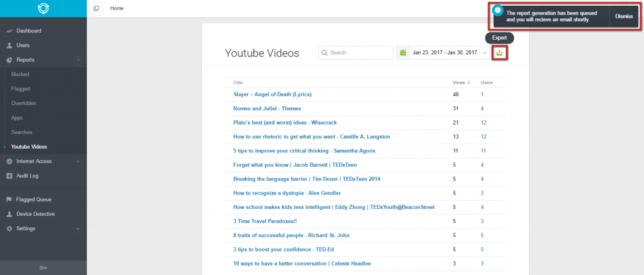Open the Overridden report
The image size is (644, 275).
click(x=24, y=103)
